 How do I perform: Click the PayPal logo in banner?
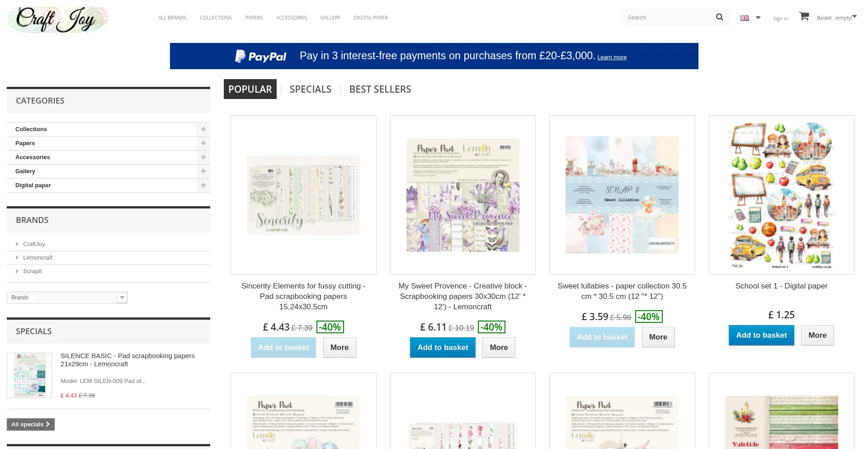[x=261, y=57]
